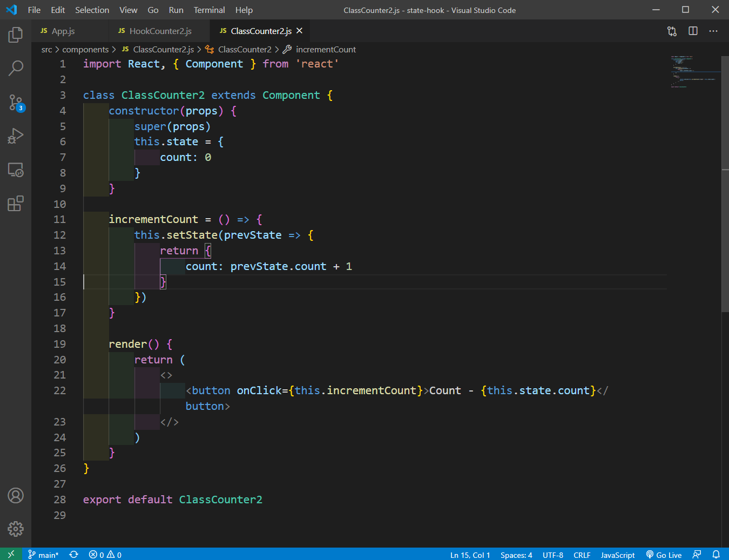The width and height of the screenshot is (729, 560).
Task: Change indentation via Spaces: 4
Action: (516, 555)
